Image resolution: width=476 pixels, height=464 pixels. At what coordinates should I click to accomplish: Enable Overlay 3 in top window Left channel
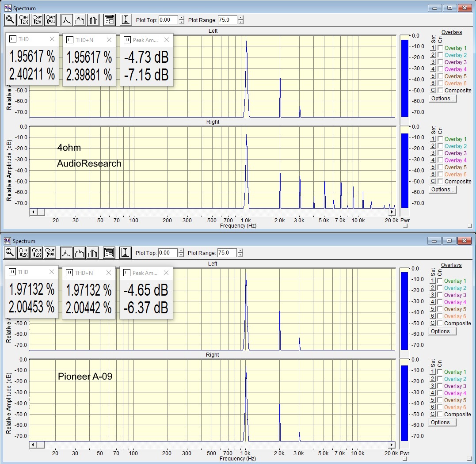point(440,62)
